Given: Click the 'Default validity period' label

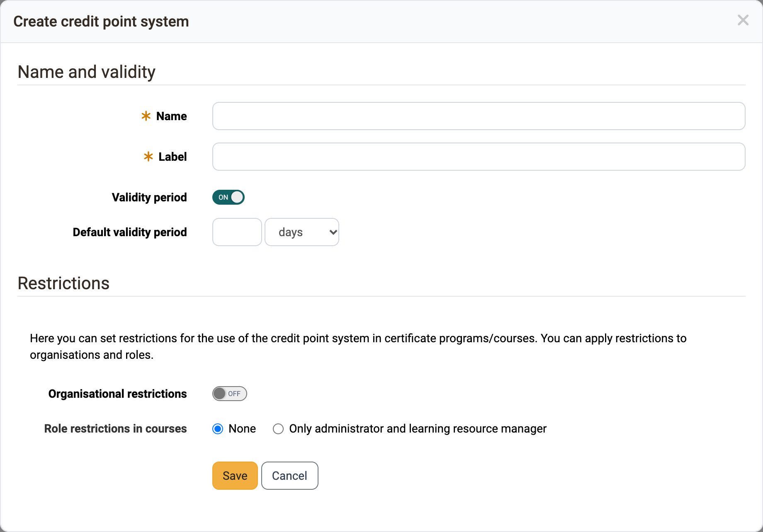Looking at the screenshot, I should pyautogui.click(x=130, y=232).
